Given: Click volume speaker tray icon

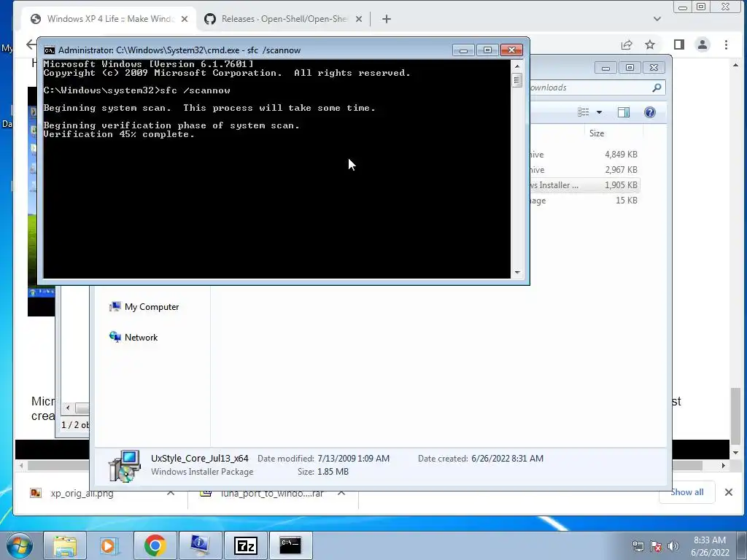Looking at the screenshot, I should click(x=673, y=546).
